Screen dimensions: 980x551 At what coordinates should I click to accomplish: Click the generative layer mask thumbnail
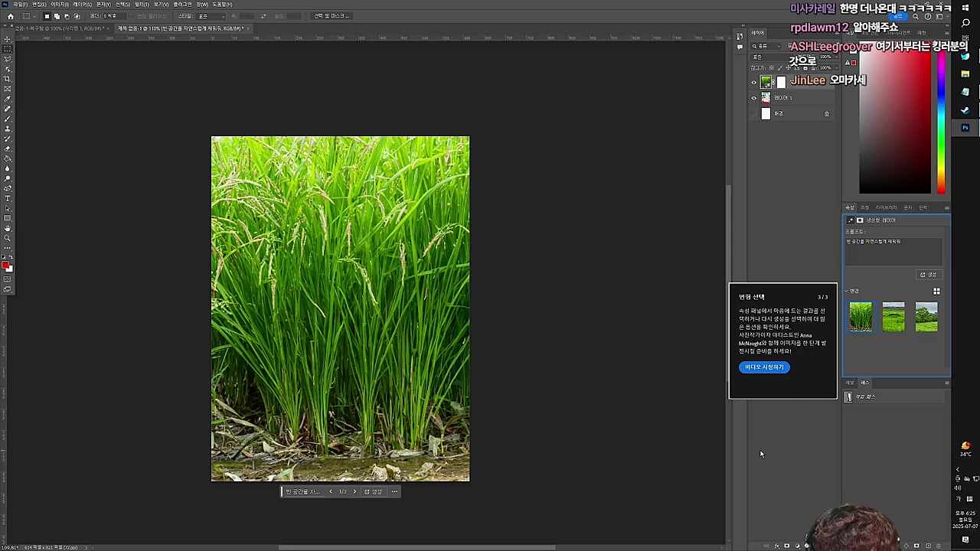tap(781, 83)
